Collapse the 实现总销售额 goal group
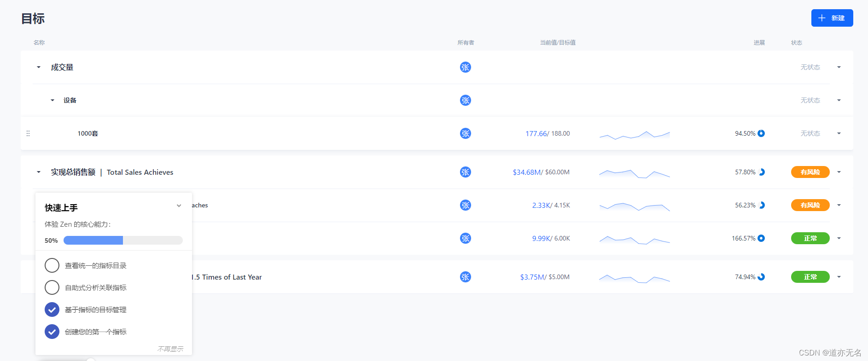Screen dimensions: 868x361 click(x=39, y=172)
